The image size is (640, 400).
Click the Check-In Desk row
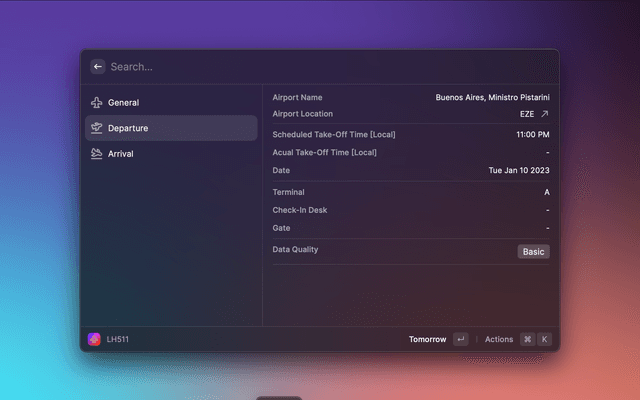(x=410, y=210)
